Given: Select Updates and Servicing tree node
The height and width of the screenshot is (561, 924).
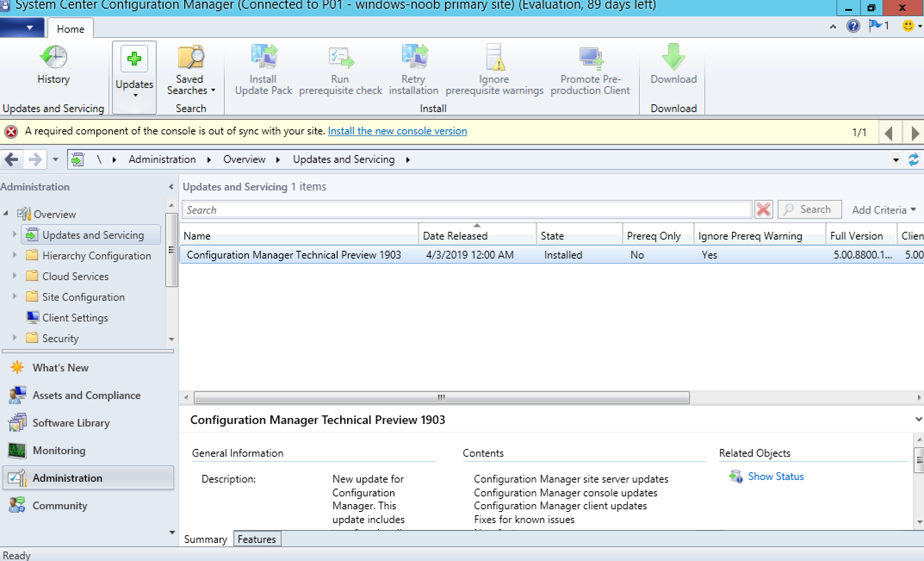Looking at the screenshot, I should (x=91, y=235).
